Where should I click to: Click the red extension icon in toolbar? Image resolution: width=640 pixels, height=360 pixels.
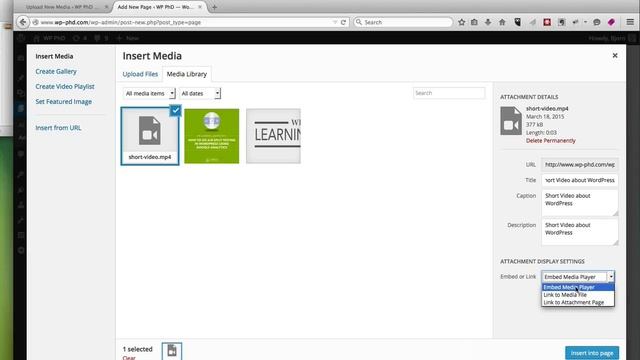click(547, 22)
